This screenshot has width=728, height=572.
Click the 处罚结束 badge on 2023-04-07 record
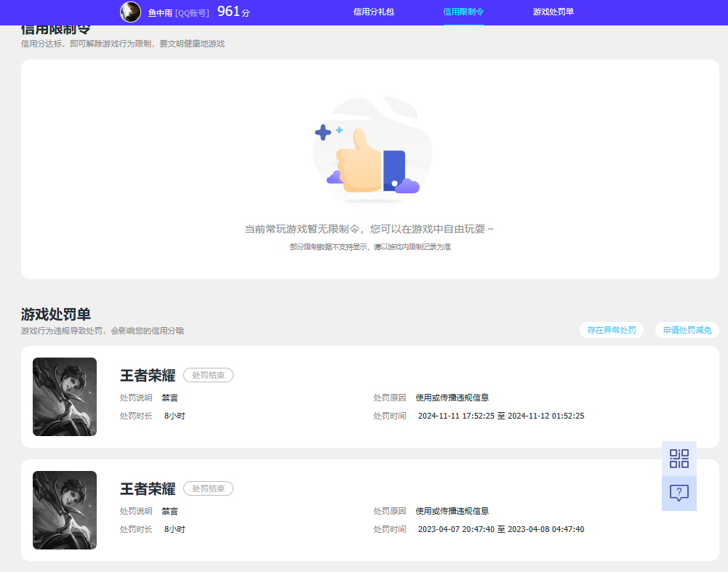click(209, 488)
